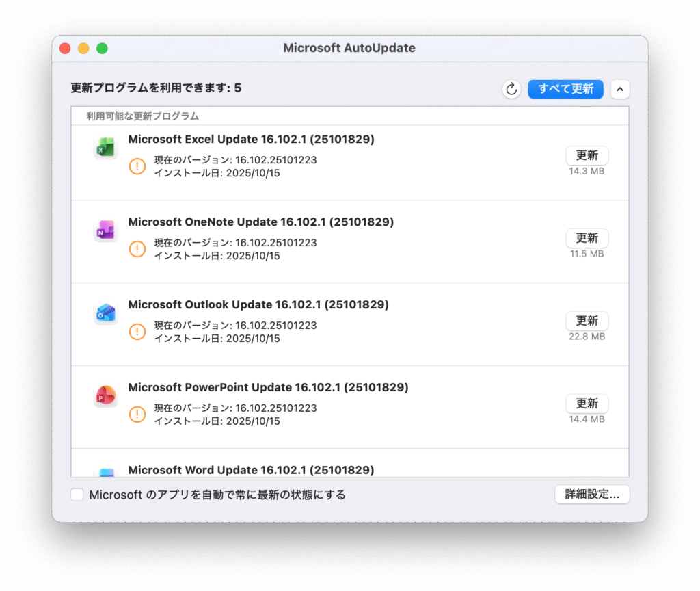Click the Microsoft Excel app icon
The image size is (700, 591).
pyautogui.click(x=105, y=148)
